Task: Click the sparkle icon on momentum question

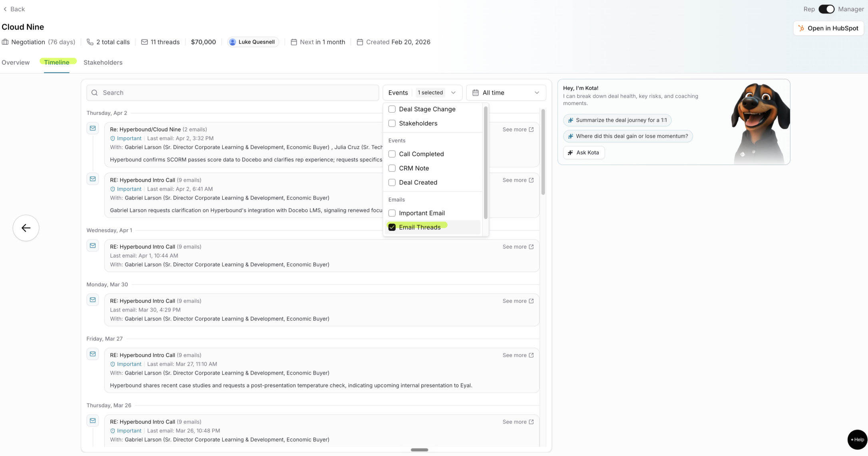Action: [x=571, y=136]
